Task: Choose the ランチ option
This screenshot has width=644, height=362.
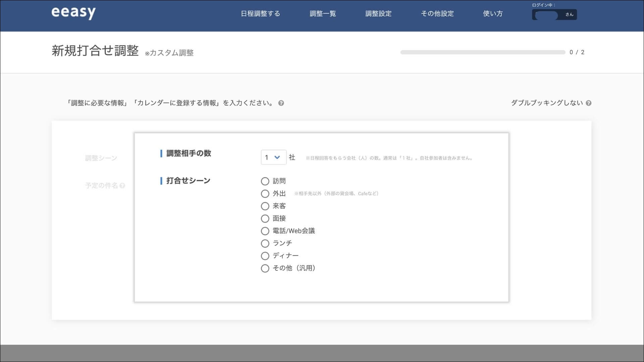Action: click(265, 243)
